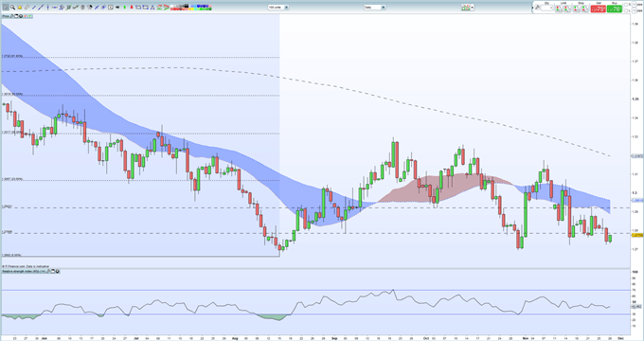Viewport: 644px width, 341px height.
Task: Open the Daily timeframe dropdown
Action: pyautogui.click(x=374, y=8)
